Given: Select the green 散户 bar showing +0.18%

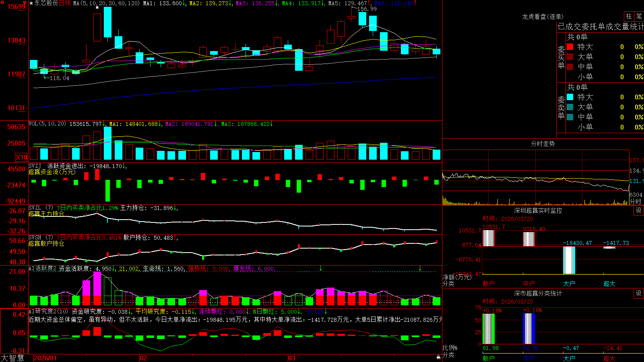Looking at the screenshot, I should pos(488,329).
